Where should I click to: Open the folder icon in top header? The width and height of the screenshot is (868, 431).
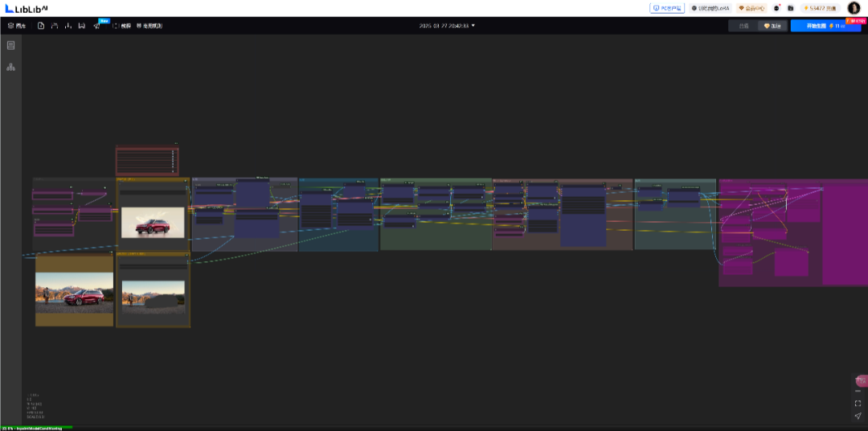coord(791,8)
